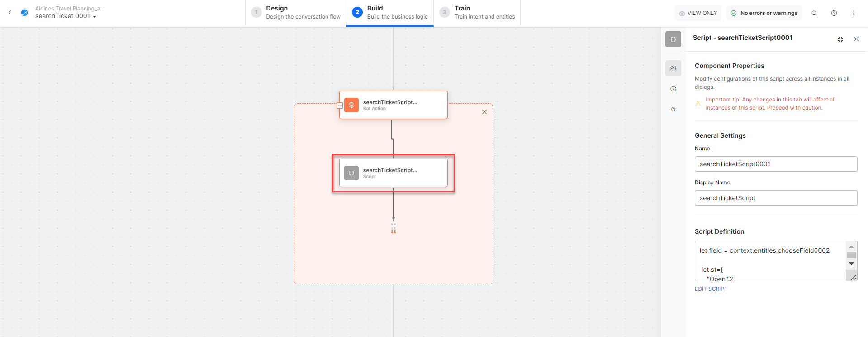Open the EDIT SCRIPT link
868x337 pixels.
click(711, 289)
